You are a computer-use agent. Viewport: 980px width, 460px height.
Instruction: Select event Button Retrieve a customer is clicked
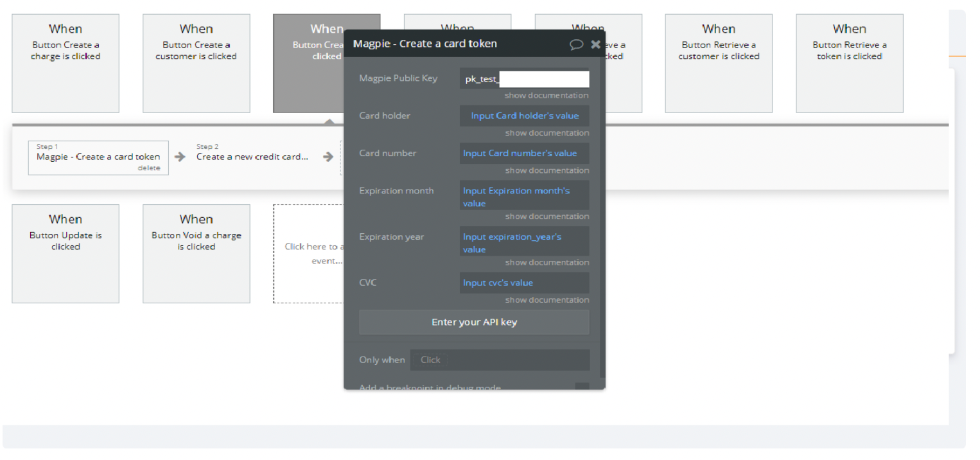coord(719,64)
